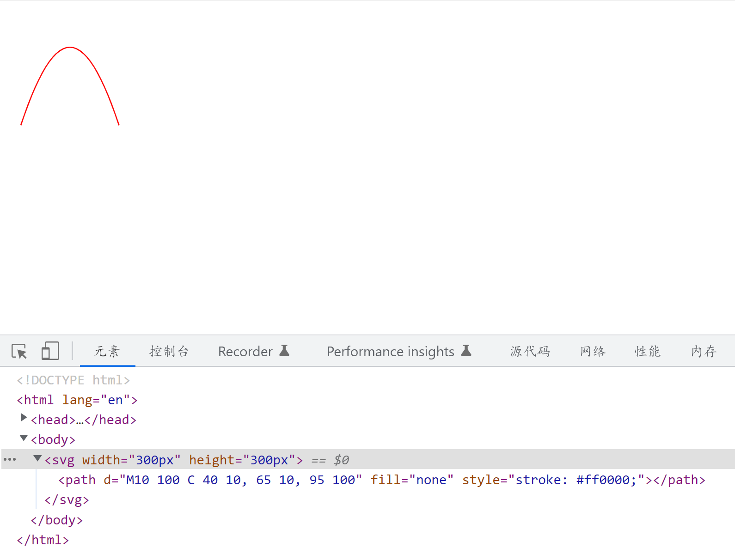Viewport: 735px width, 560px height.
Task: Switch to the 控制台 tab
Action: click(x=169, y=351)
